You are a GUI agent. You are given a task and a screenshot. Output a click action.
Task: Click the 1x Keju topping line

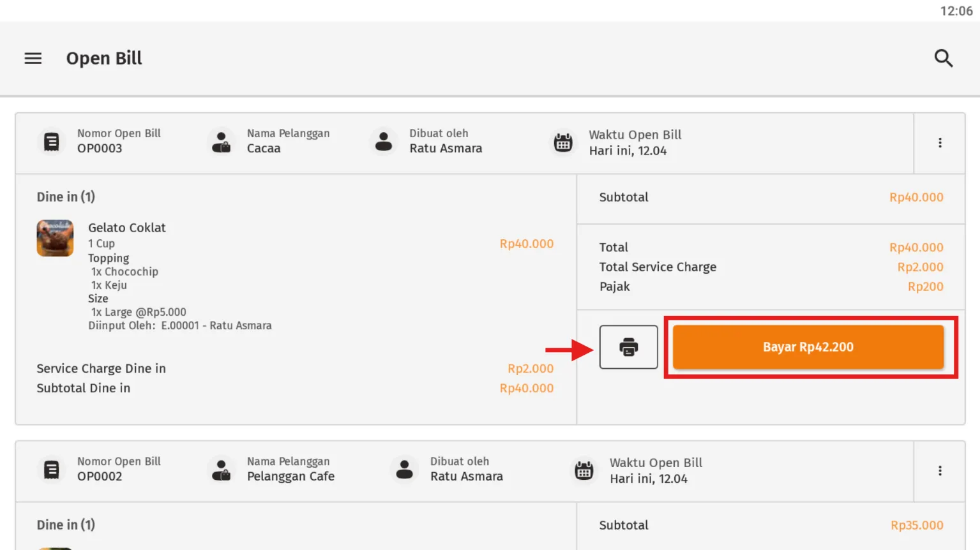[109, 285]
